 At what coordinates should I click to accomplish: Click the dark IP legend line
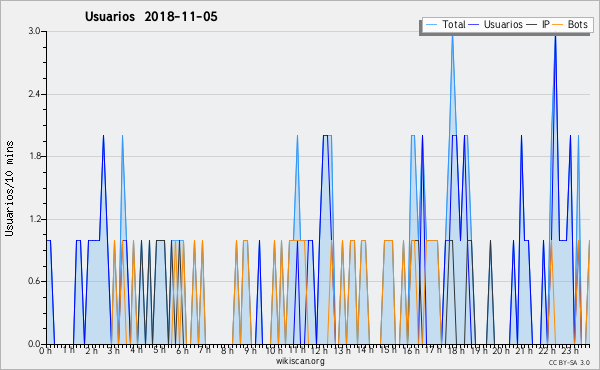coord(532,25)
